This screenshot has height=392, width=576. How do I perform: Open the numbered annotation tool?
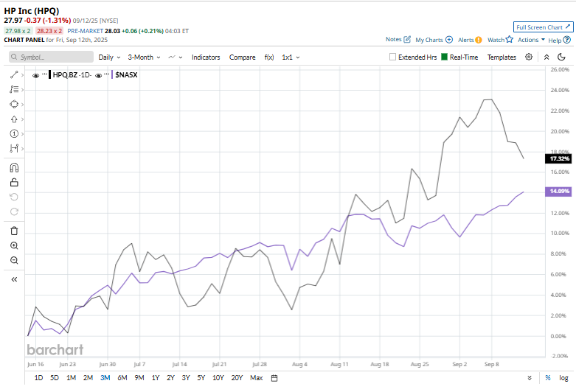[x=14, y=134]
